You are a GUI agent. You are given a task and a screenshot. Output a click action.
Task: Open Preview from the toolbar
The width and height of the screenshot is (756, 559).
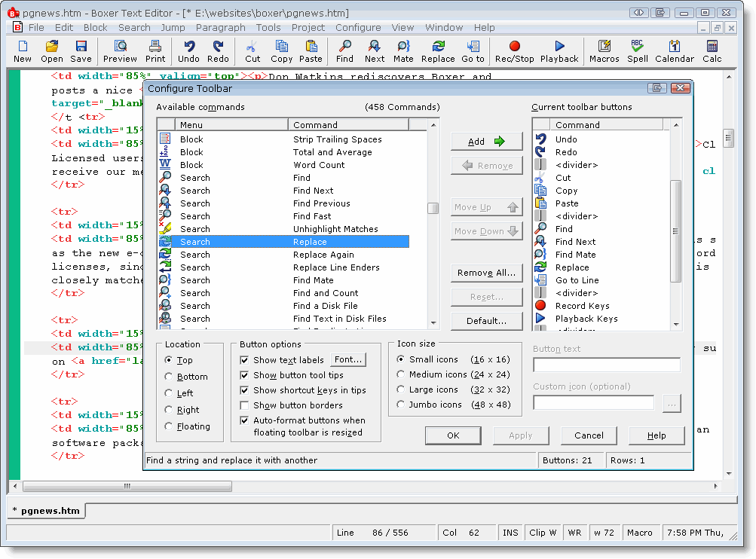(120, 51)
